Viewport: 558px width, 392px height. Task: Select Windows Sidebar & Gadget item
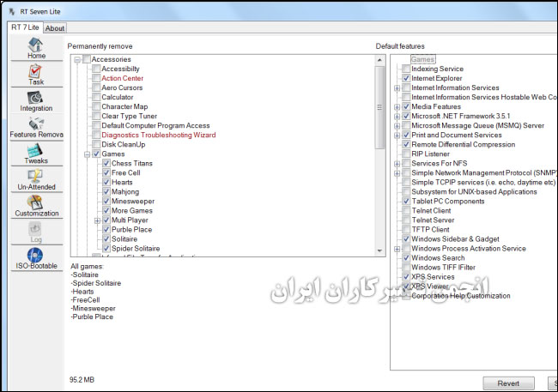coord(455,239)
